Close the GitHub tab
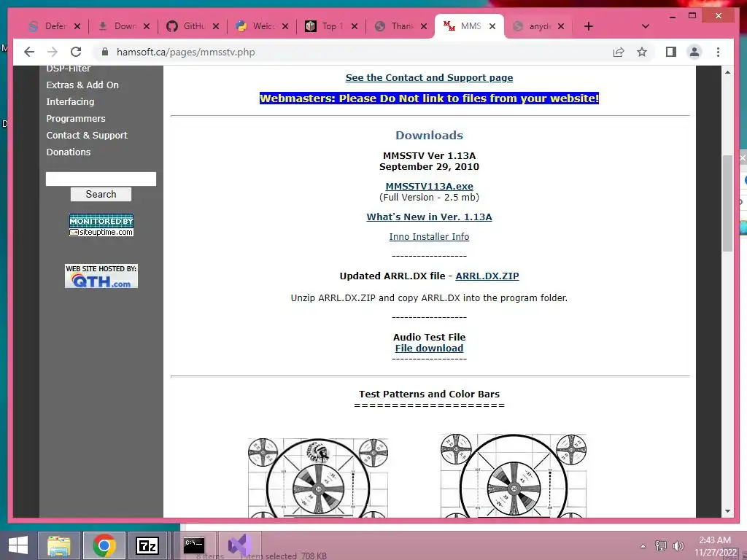 (x=216, y=26)
